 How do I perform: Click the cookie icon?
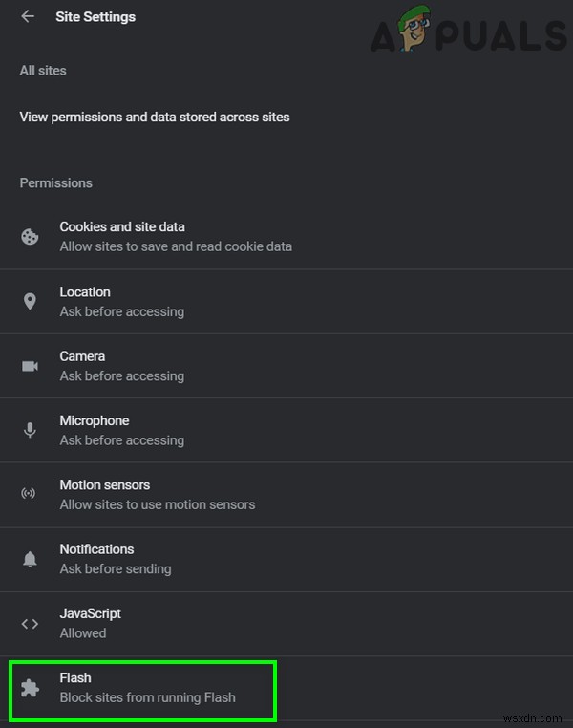(30, 237)
